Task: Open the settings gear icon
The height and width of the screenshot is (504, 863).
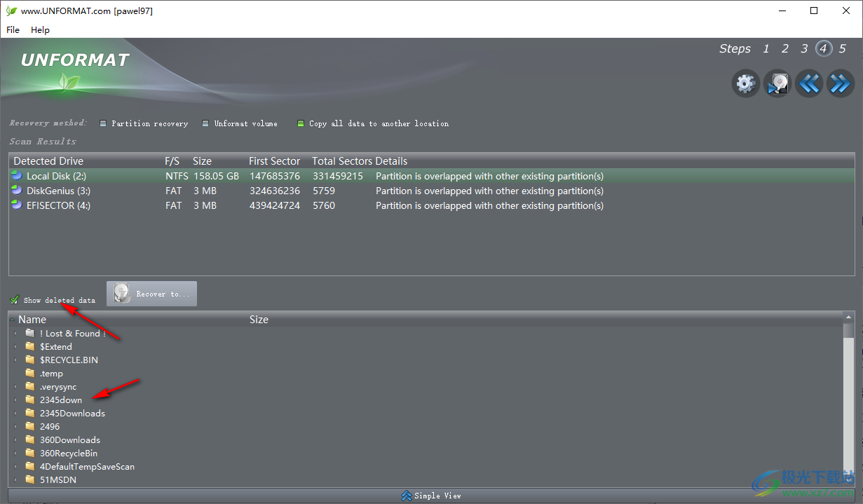Action: 745,83
